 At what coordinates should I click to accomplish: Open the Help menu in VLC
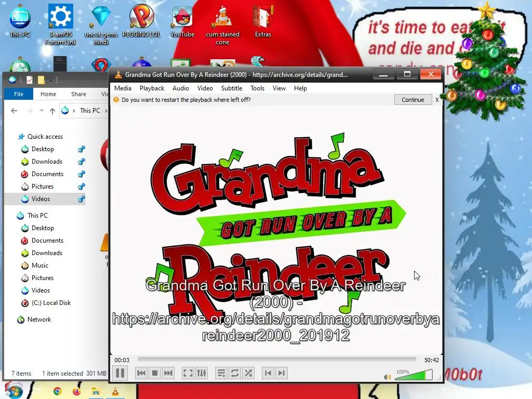[x=300, y=88]
